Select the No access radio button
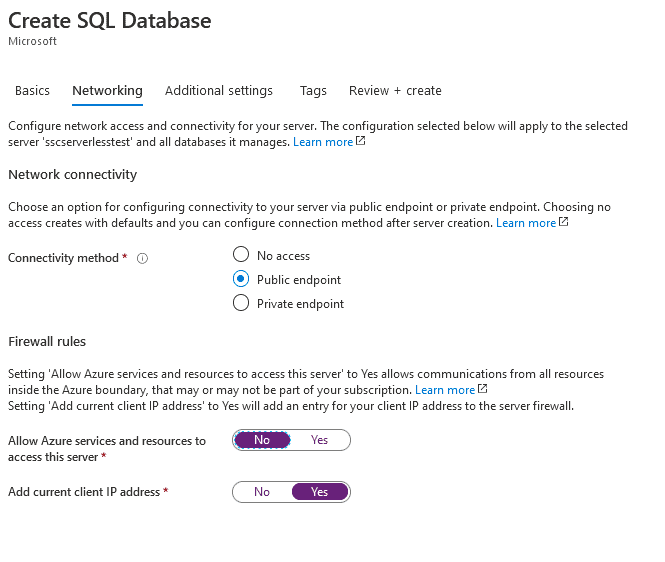Screen dimensions: 665x562 coord(241,255)
